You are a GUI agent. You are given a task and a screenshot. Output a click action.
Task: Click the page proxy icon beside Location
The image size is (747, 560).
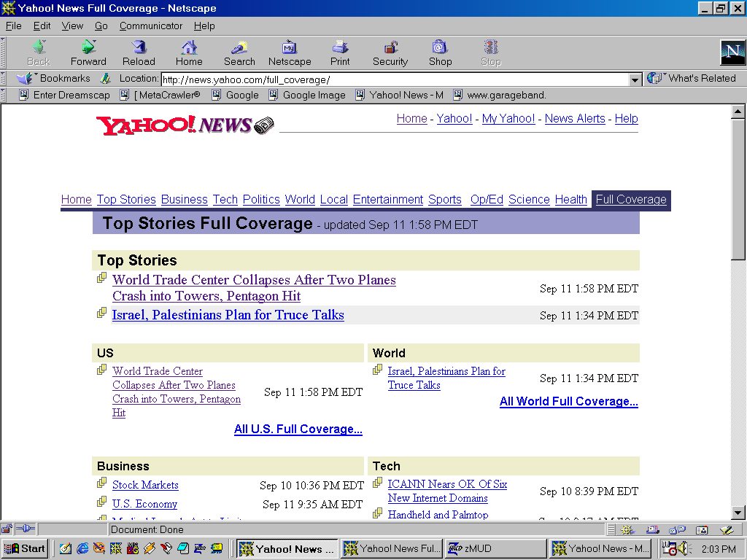coord(106,79)
